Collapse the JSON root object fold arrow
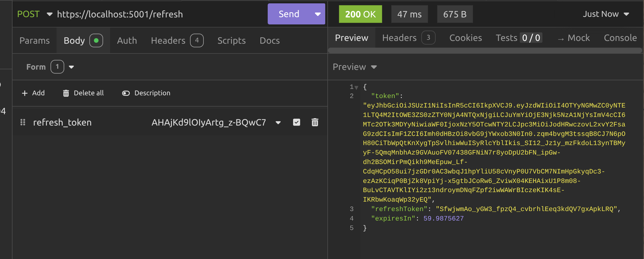Screen dimensions: 644x259 pyautogui.click(x=356, y=88)
